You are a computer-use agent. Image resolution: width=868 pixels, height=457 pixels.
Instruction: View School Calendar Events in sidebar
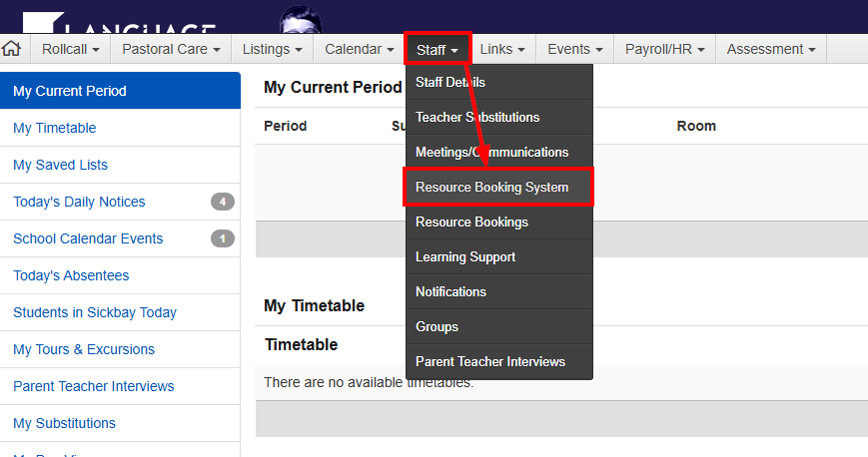(x=88, y=238)
